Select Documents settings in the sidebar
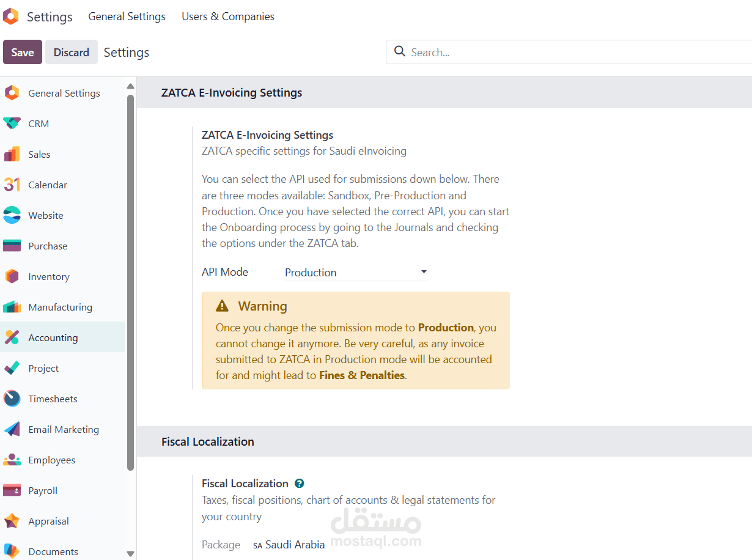 [x=62, y=550]
